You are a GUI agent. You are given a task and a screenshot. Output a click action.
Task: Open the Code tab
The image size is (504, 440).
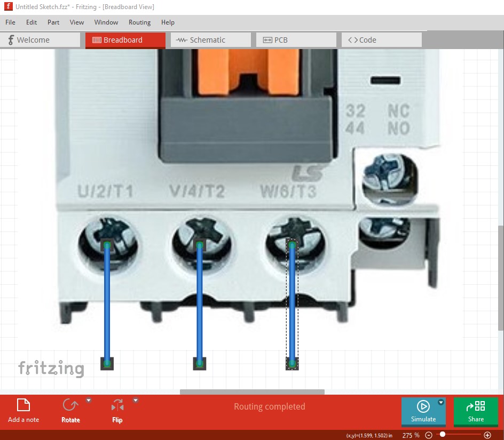pos(381,40)
